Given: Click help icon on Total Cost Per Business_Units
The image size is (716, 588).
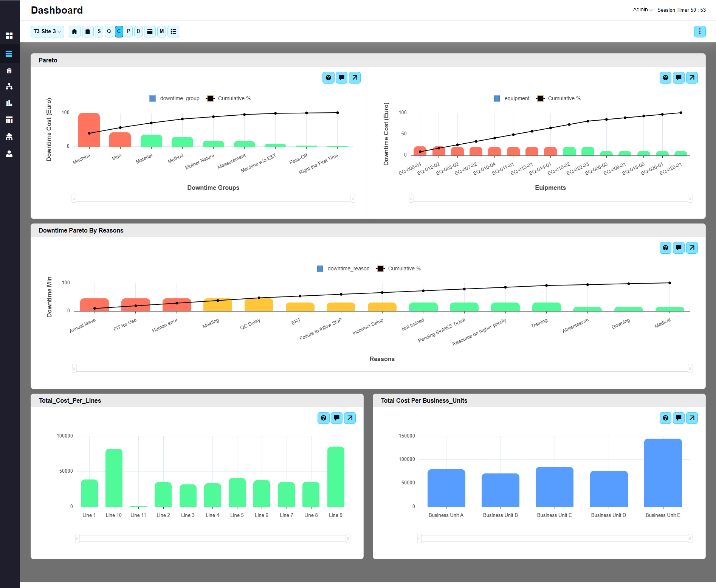Looking at the screenshot, I should pyautogui.click(x=666, y=418).
